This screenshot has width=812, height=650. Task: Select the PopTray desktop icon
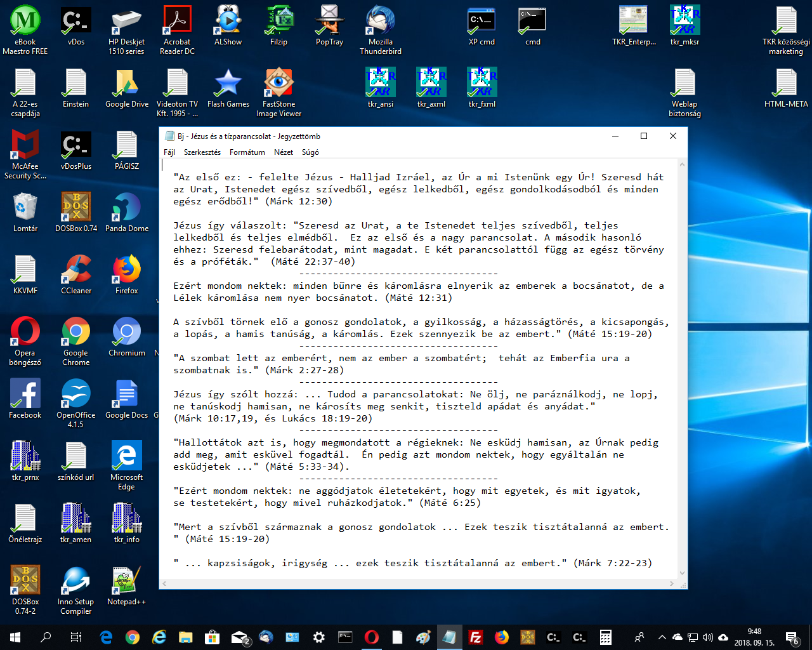click(x=329, y=27)
